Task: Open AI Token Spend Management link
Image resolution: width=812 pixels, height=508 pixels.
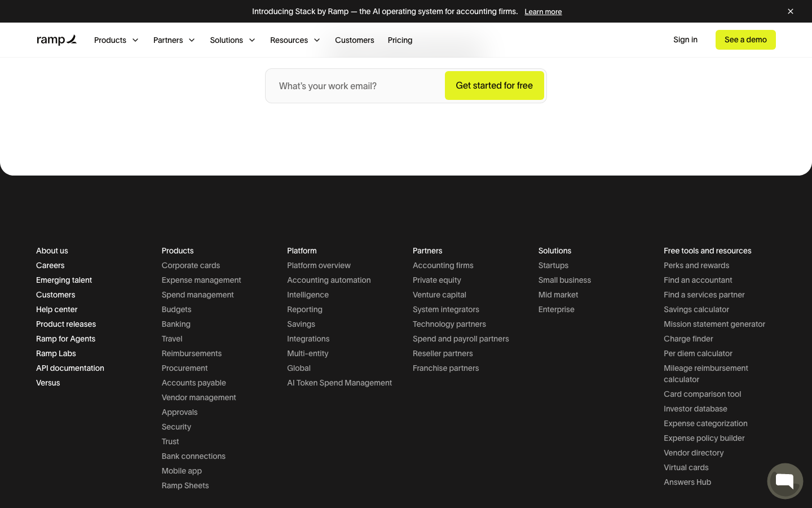Action: [x=339, y=383]
